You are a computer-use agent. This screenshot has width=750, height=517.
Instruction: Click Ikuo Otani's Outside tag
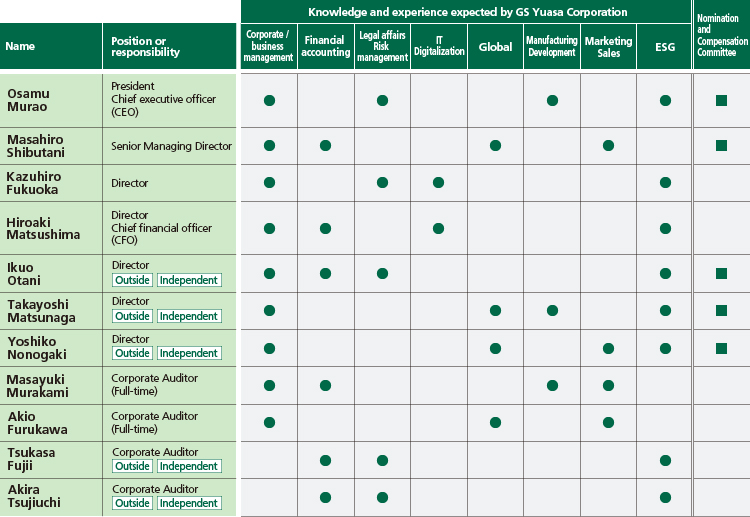click(x=132, y=280)
